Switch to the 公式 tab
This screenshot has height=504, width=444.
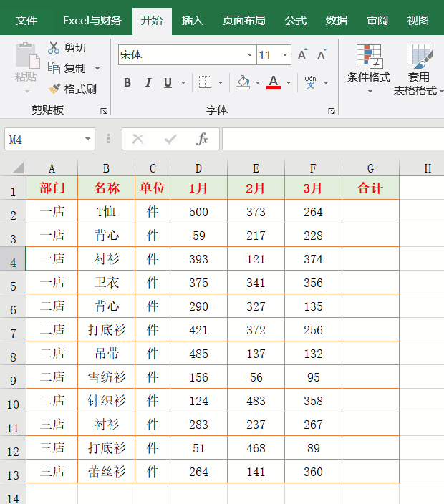click(x=296, y=21)
